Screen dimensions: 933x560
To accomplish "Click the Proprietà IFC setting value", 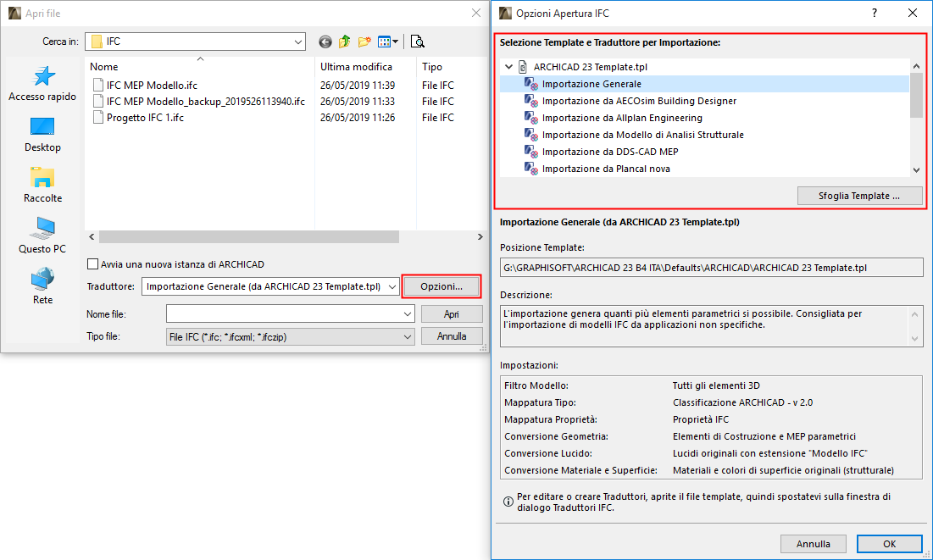I will (701, 419).
